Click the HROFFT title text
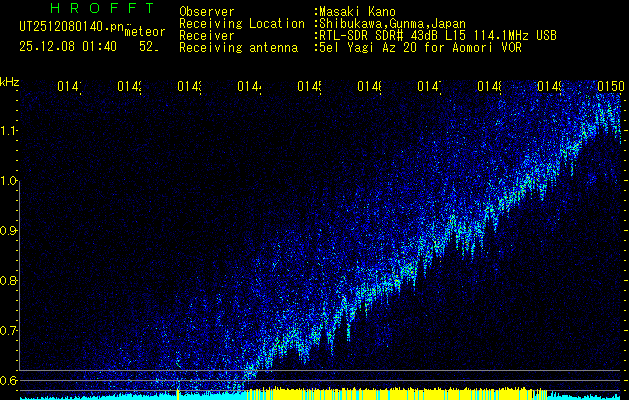This screenshot has height=400, width=629. tap(102, 8)
